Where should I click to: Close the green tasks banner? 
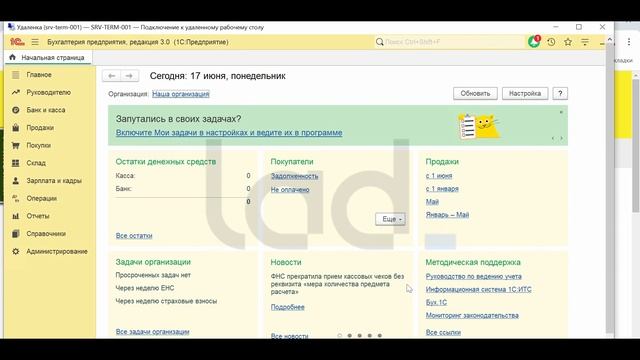(x=561, y=112)
